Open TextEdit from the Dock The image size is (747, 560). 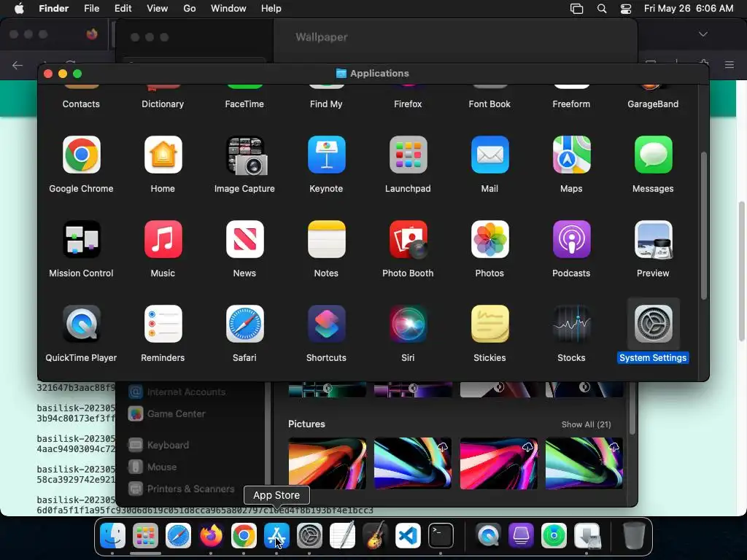343,535
